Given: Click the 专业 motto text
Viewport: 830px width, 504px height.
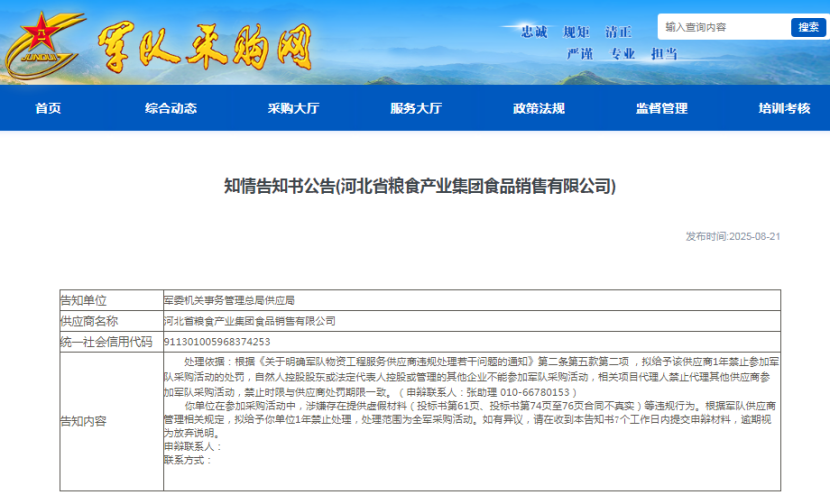Looking at the screenshot, I should (x=622, y=54).
